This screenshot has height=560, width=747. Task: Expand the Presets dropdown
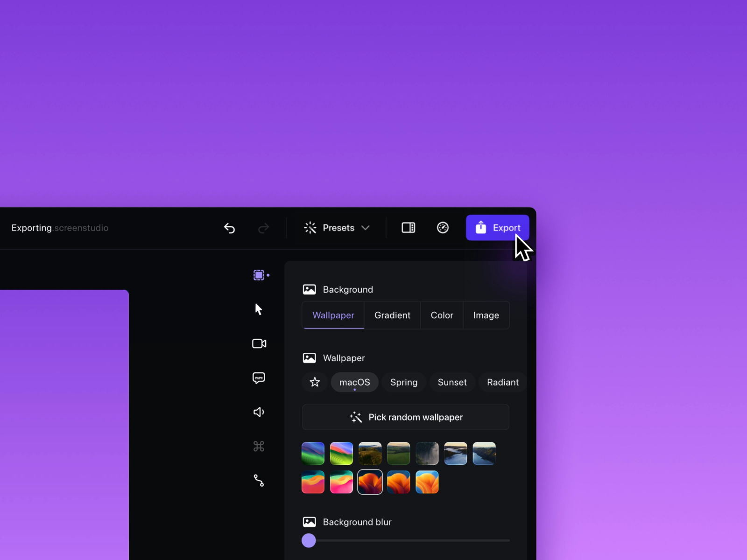pos(337,228)
